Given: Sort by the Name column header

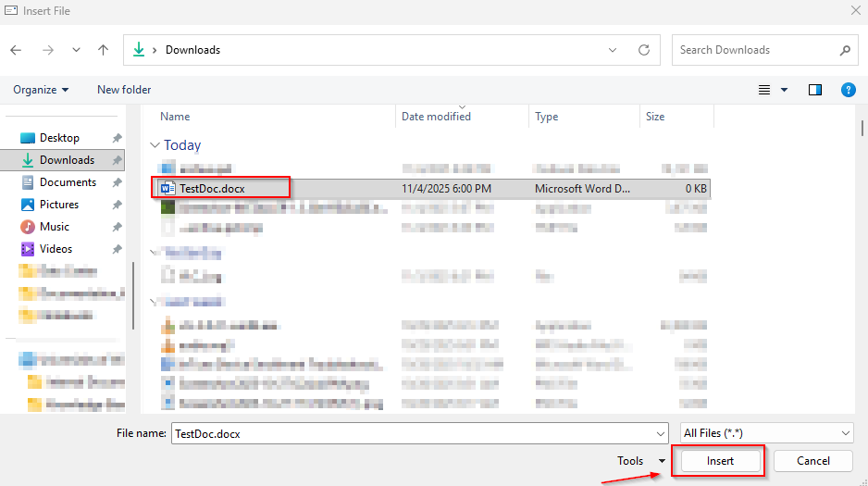Looking at the screenshot, I should [175, 117].
